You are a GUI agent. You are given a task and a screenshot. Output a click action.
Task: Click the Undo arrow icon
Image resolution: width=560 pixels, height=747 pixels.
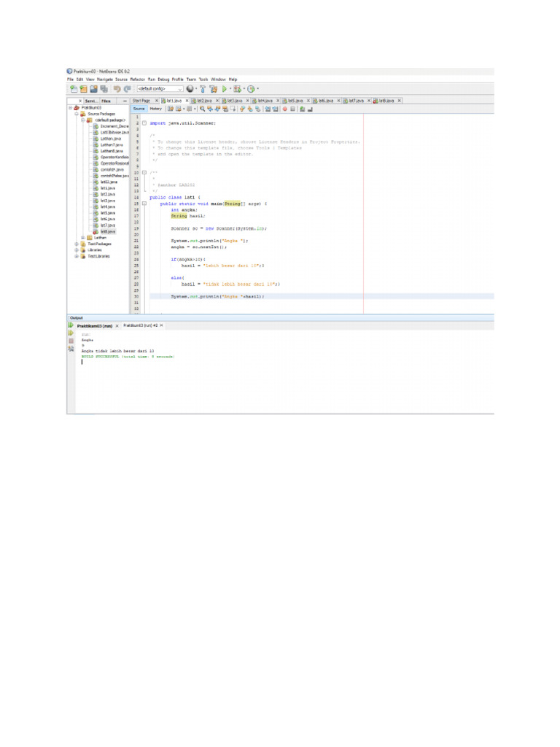(117, 88)
